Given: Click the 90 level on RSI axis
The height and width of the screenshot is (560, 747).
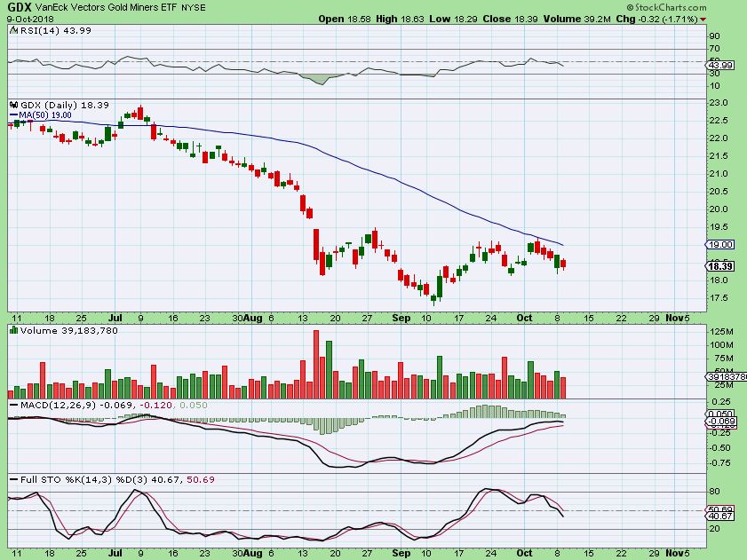Looking at the screenshot, I should tap(714, 36).
